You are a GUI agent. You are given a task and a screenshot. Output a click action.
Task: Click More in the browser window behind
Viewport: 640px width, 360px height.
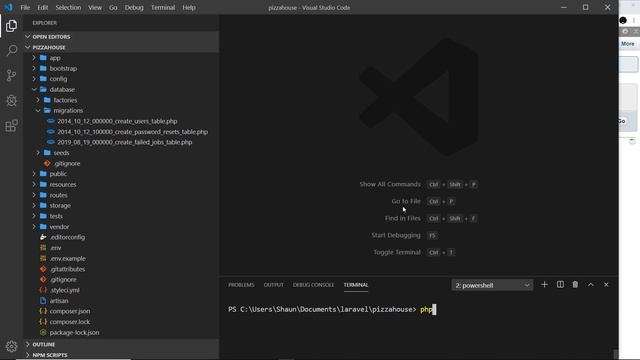tap(628, 44)
